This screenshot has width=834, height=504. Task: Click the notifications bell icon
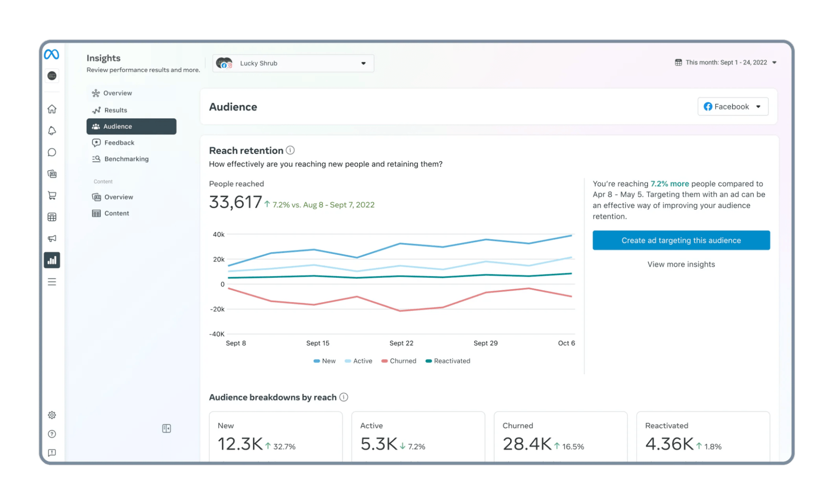tap(52, 131)
